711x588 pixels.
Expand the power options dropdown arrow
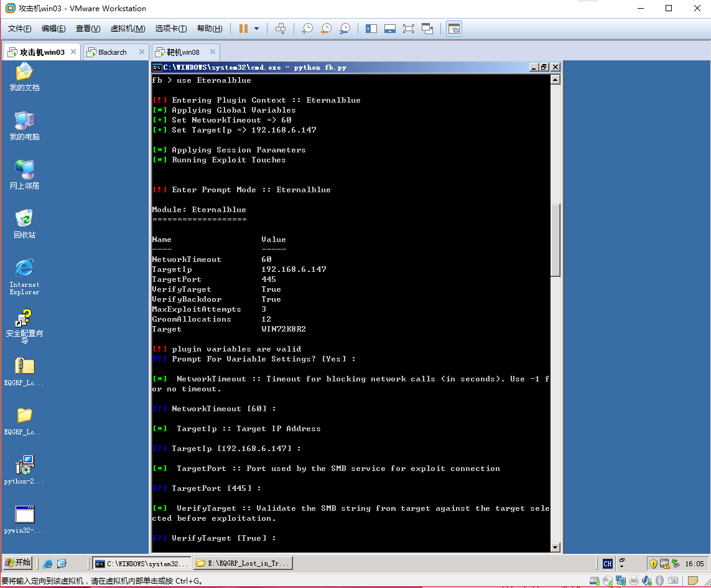[x=257, y=29]
